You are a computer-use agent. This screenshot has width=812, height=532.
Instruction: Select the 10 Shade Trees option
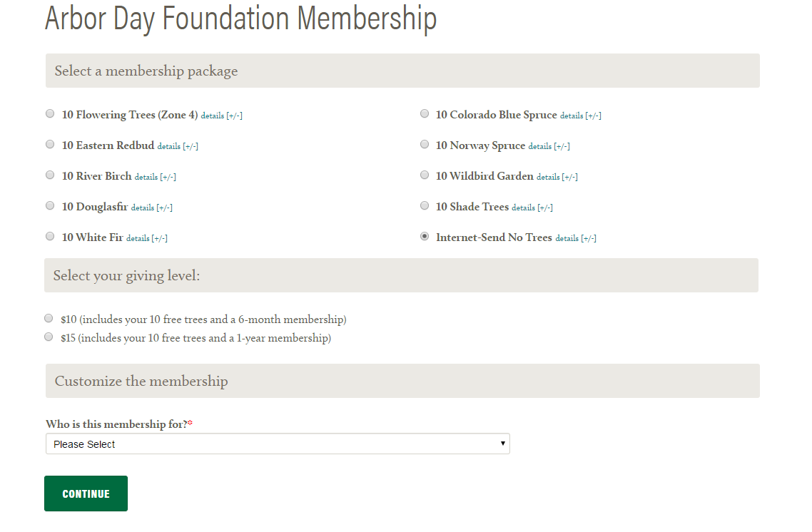click(x=424, y=205)
